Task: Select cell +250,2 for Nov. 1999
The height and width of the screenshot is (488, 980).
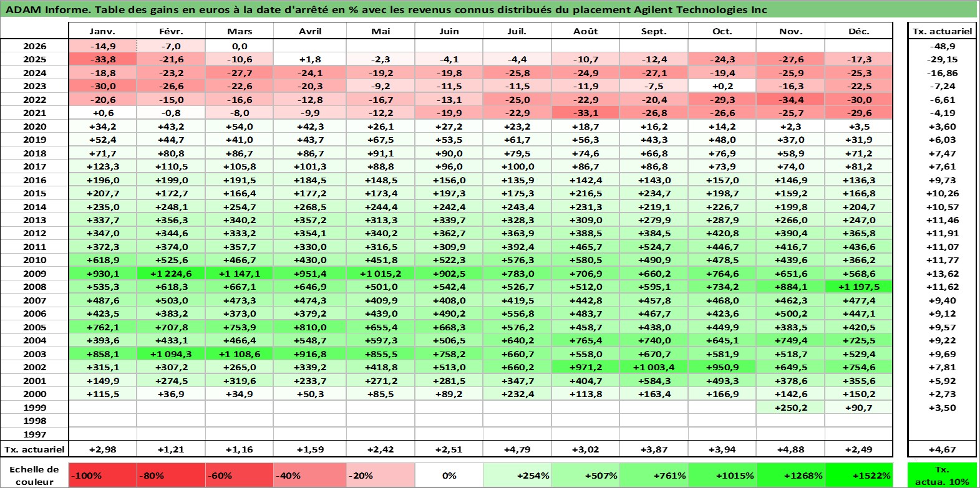Action: [x=790, y=408]
